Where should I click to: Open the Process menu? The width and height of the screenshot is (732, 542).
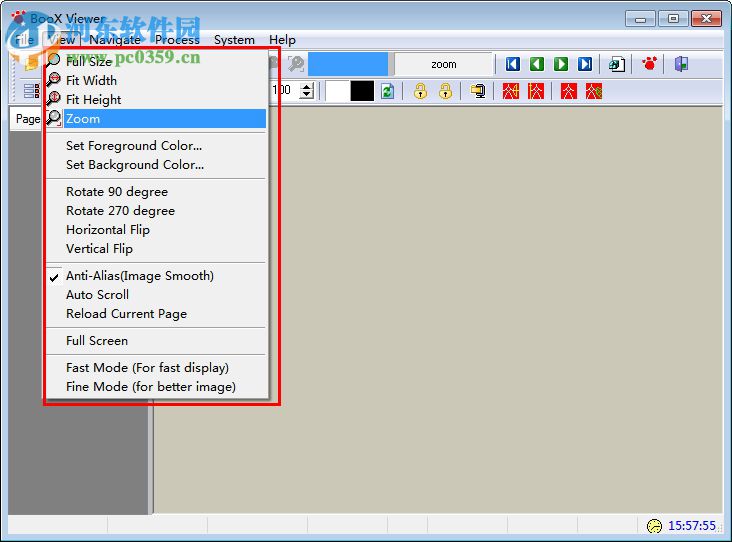click(177, 40)
